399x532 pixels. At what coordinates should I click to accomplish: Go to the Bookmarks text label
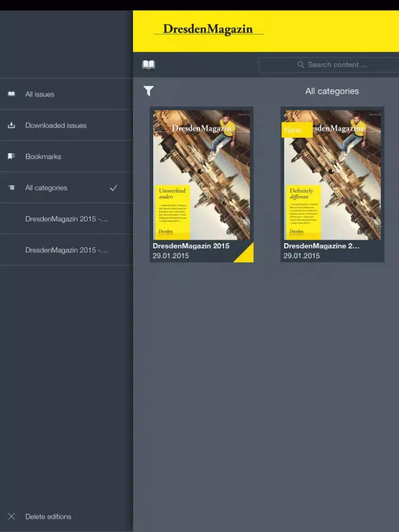(44, 156)
